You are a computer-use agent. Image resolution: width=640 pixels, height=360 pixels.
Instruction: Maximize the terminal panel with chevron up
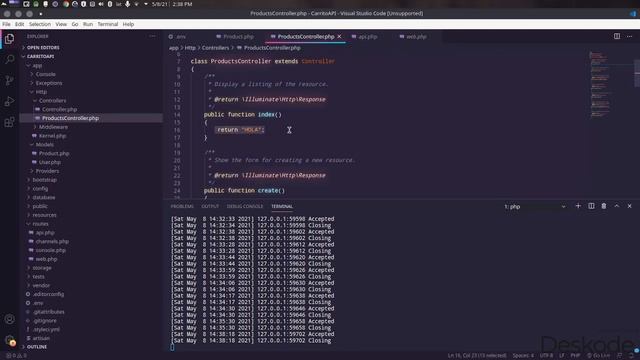[x=617, y=206]
